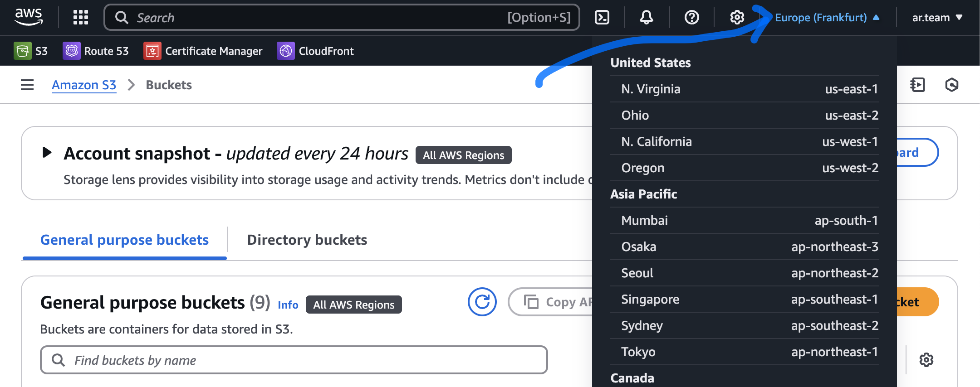
Task: Open Route 53 service shortcut
Action: [x=96, y=51]
